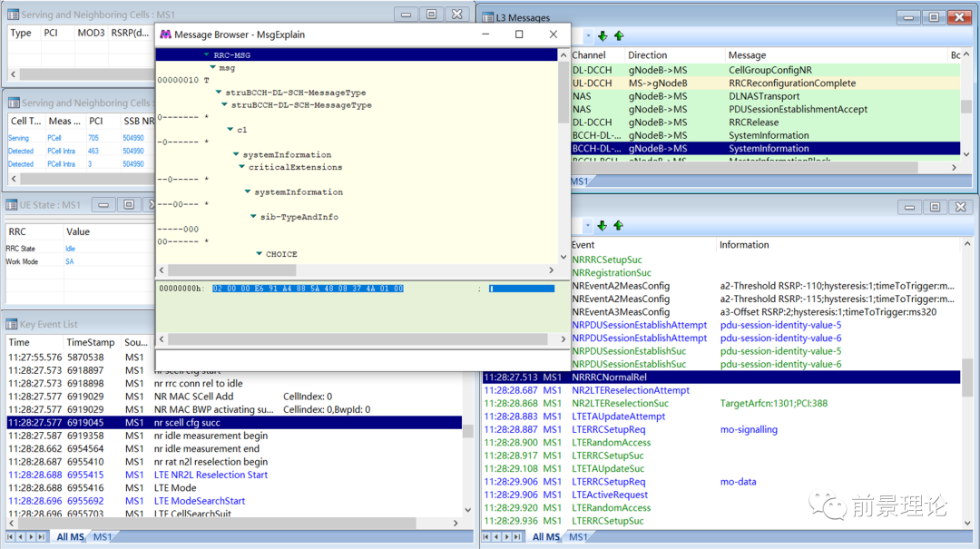Restore the UE State MS1 window

click(x=129, y=205)
